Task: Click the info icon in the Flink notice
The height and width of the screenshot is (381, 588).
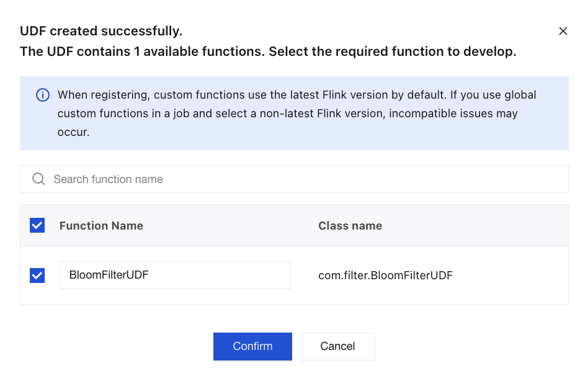Action: [x=42, y=96]
